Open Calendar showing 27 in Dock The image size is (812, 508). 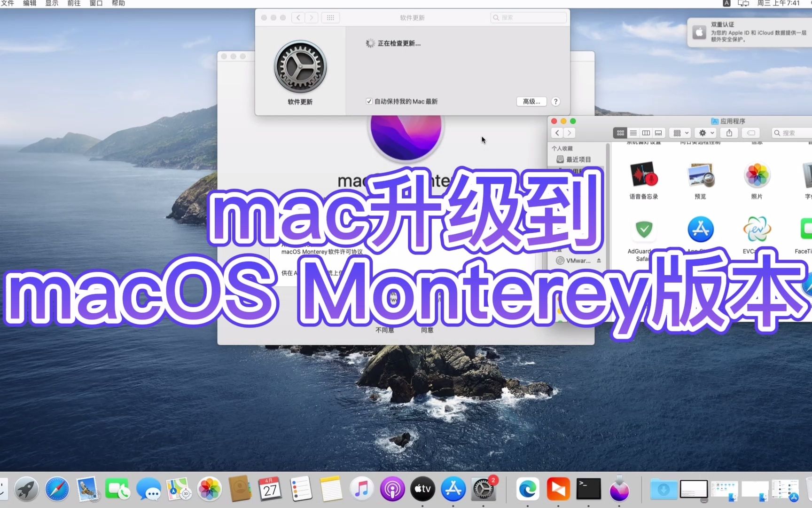click(x=270, y=490)
